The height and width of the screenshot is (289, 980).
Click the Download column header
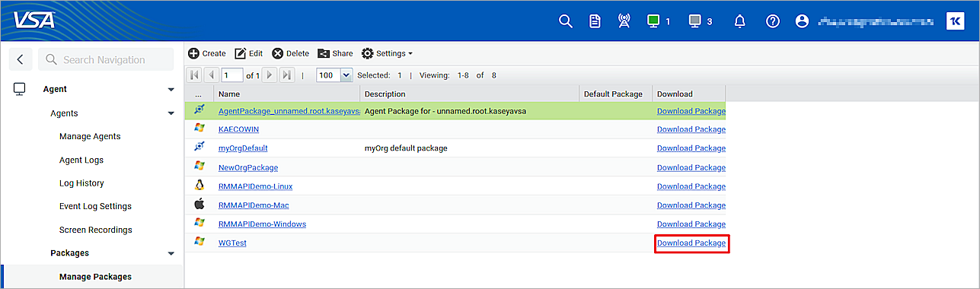pos(688,94)
